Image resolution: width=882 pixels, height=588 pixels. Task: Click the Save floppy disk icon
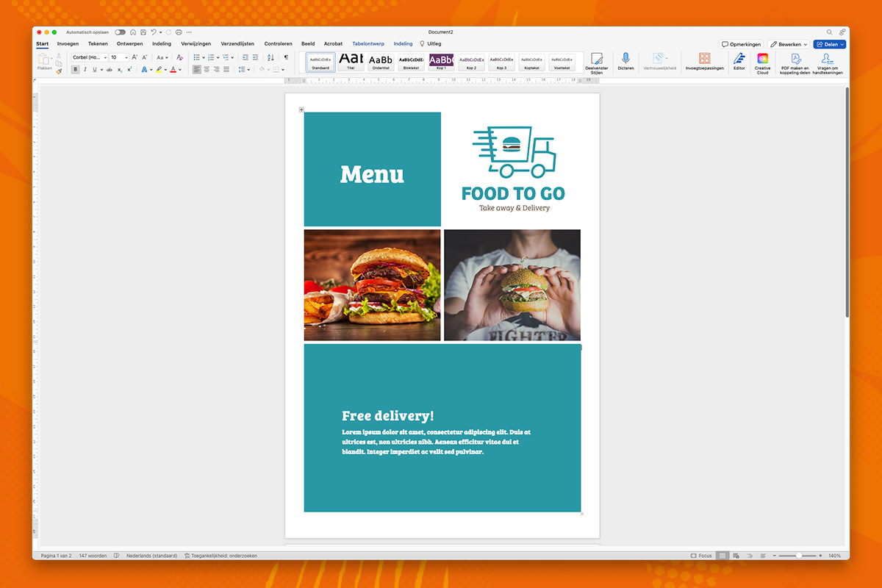(x=143, y=32)
